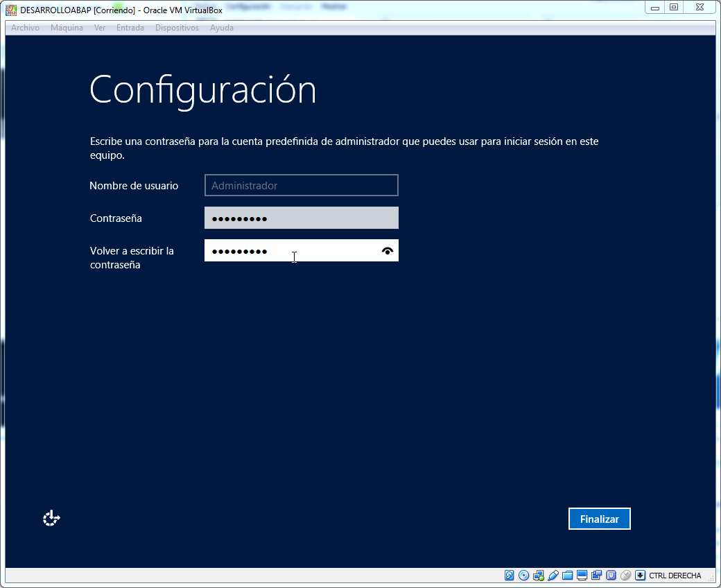Maximize the VirtualBox window
The width and height of the screenshot is (721, 588).
[674, 8]
